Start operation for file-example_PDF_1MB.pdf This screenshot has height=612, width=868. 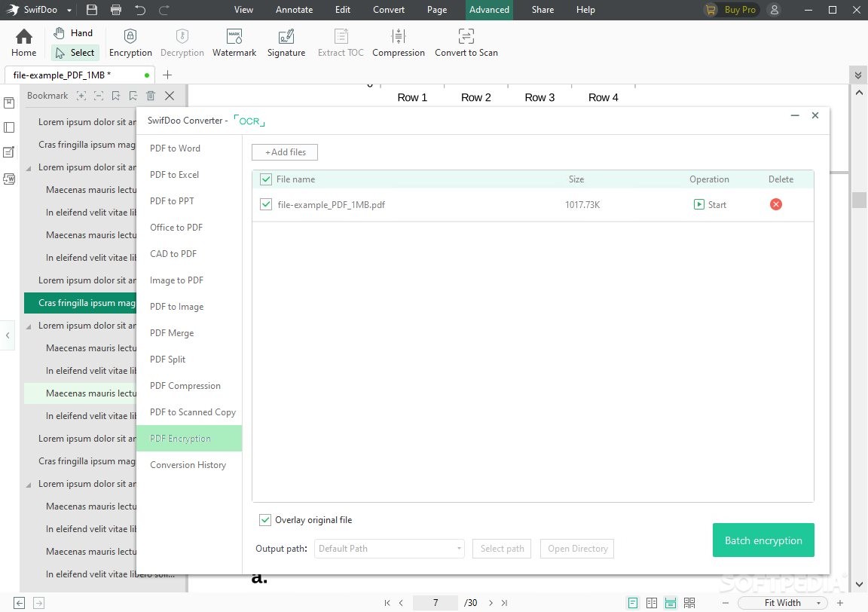click(x=710, y=205)
